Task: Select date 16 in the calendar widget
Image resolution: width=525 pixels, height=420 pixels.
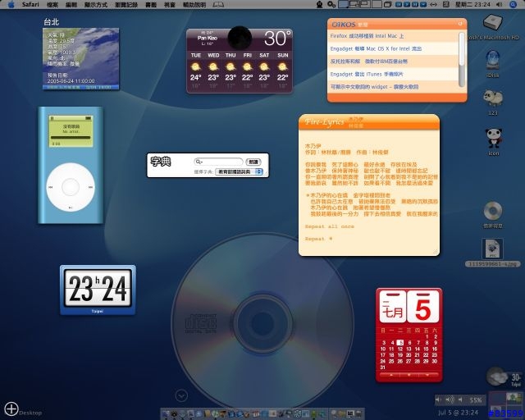Action: (x=435, y=349)
